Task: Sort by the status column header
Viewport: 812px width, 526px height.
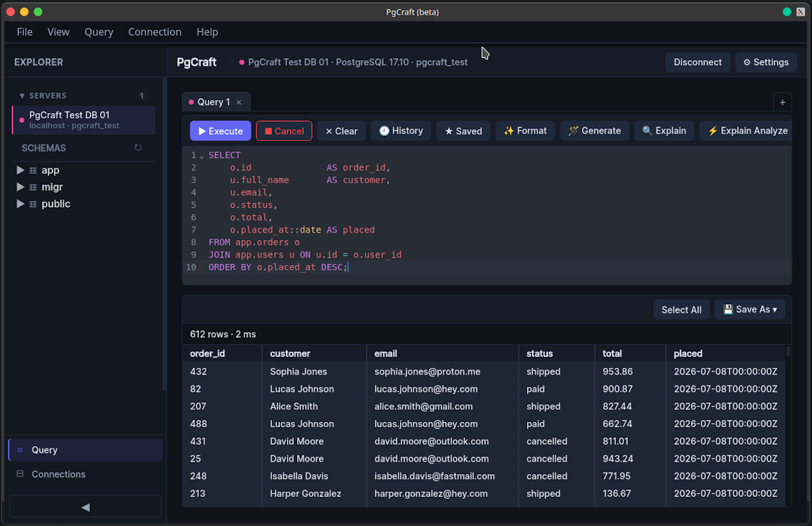Action: click(556, 354)
